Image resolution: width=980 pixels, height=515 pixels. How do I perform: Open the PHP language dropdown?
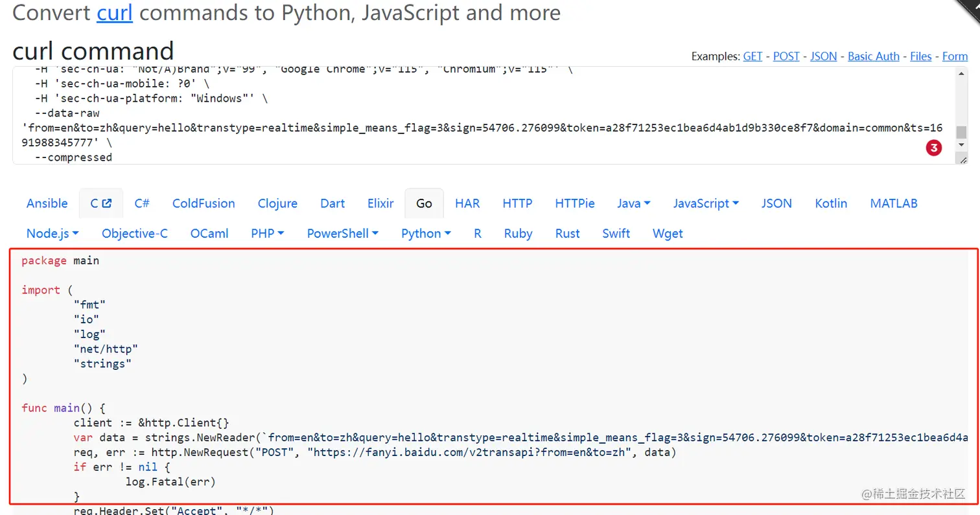click(267, 234)
